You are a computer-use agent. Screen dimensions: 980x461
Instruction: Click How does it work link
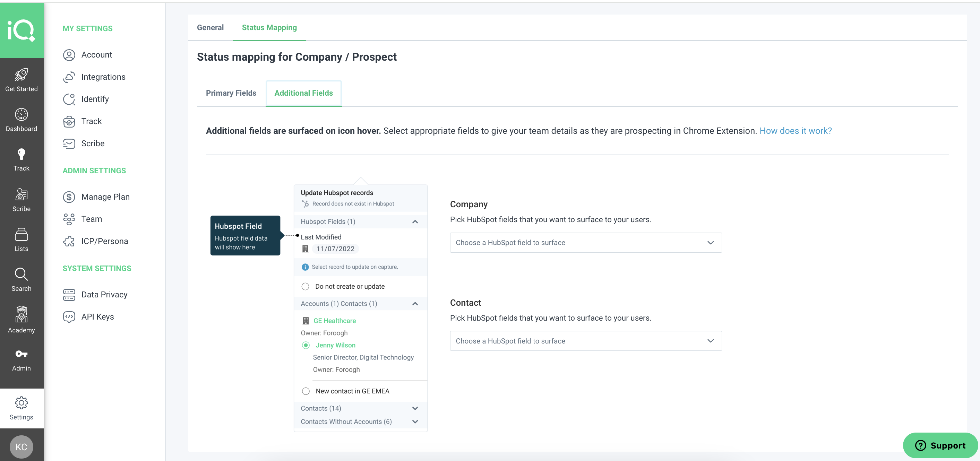[795, 131]
